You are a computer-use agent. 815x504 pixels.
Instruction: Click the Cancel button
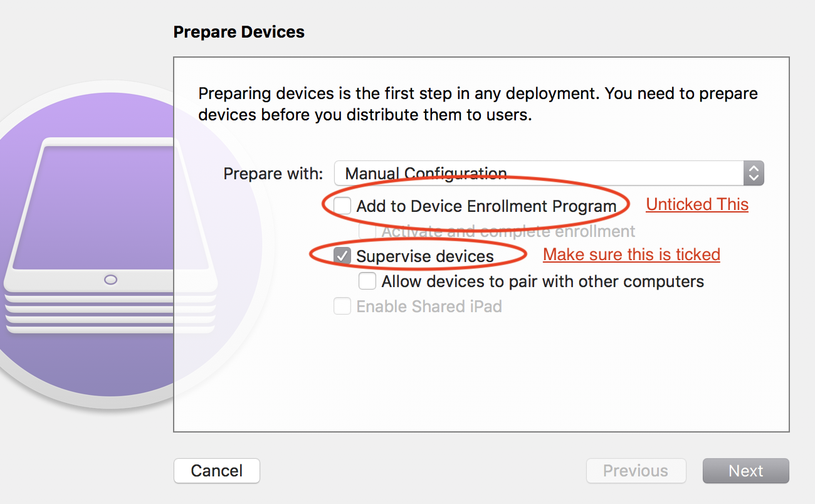(216, 471)
